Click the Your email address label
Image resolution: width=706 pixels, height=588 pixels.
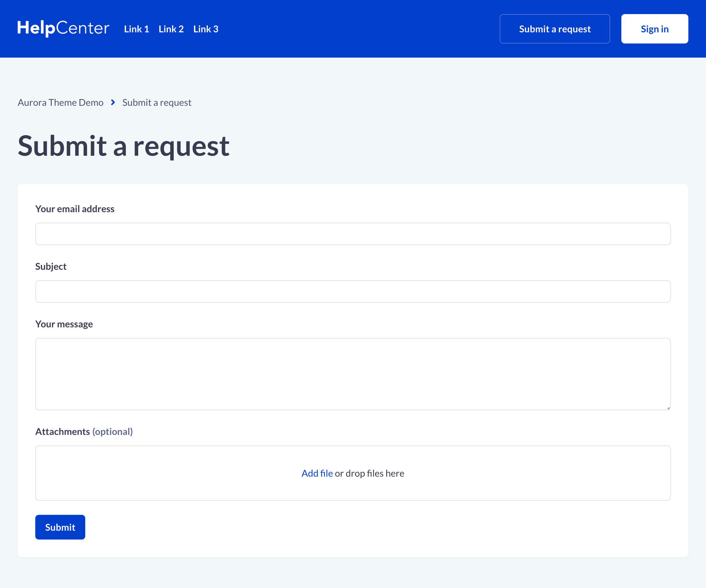(75, 209)
